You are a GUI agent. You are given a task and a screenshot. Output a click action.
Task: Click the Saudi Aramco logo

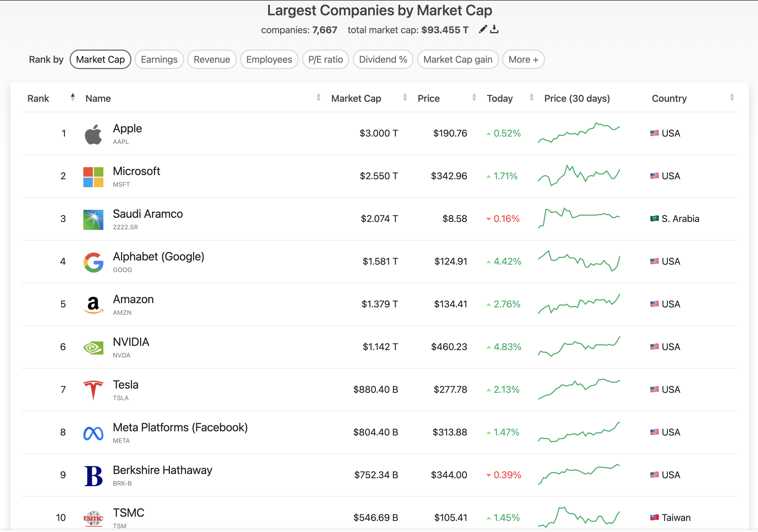pyautogui.click(x=93, y=219)
